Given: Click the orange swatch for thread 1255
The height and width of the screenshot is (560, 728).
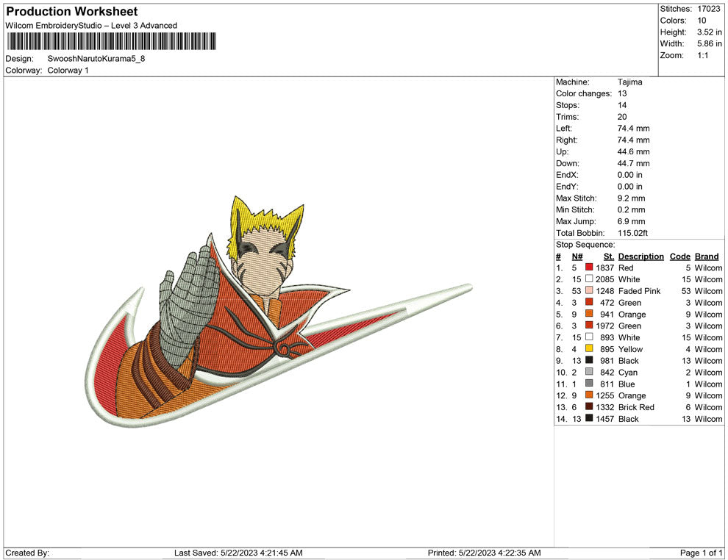Looking at the screenshot, I should [x=589, y=395].
